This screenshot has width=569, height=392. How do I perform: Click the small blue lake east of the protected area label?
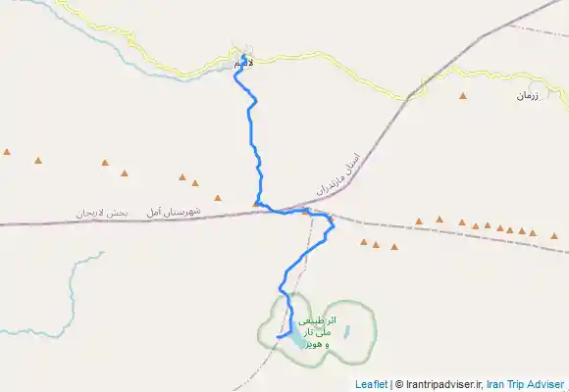[347, 332]
